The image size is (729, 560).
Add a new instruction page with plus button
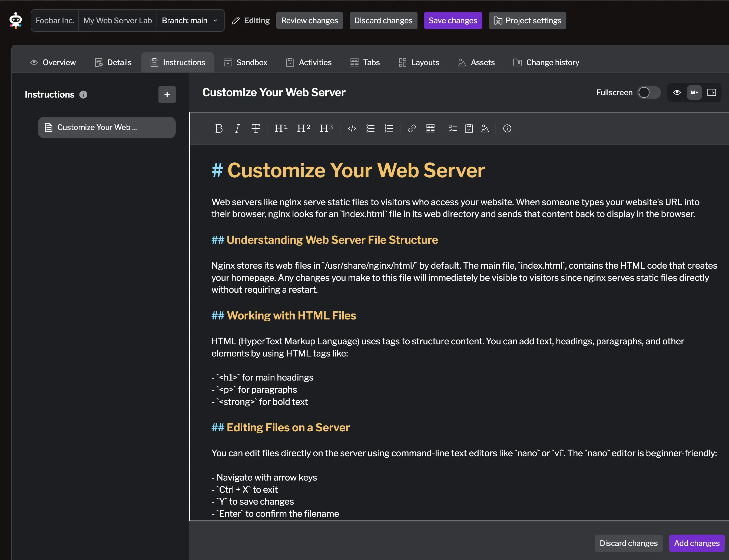pos(167,95)
